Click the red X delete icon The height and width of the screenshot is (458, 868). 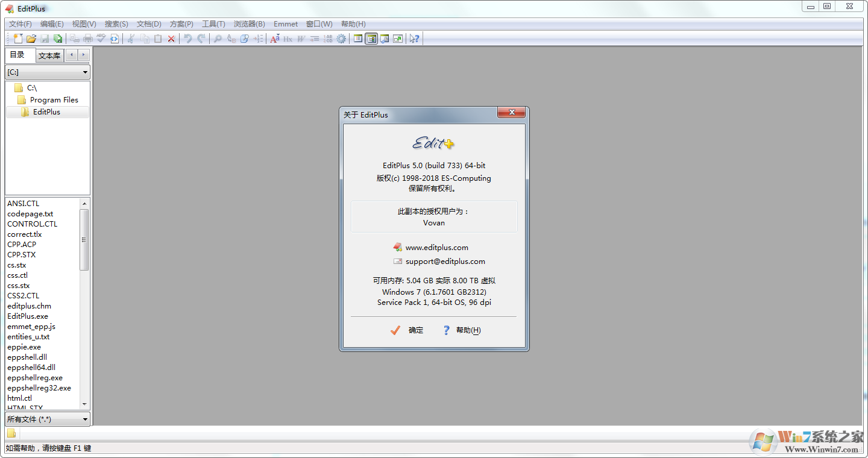(x=171, y=39)
